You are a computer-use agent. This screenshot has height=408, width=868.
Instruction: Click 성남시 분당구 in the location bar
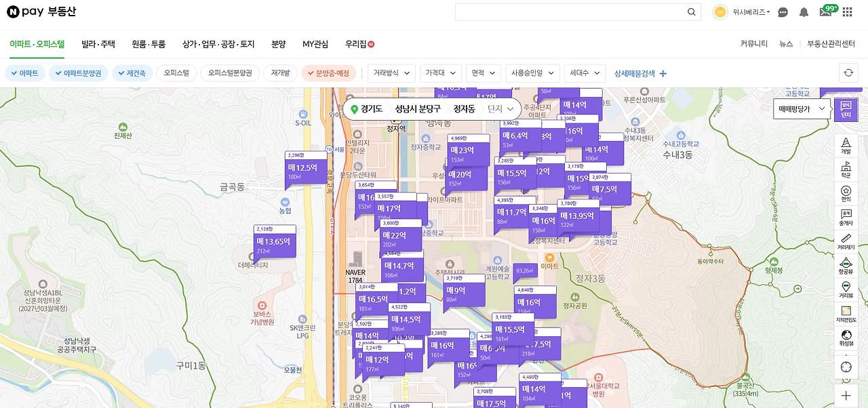point(418,108)
